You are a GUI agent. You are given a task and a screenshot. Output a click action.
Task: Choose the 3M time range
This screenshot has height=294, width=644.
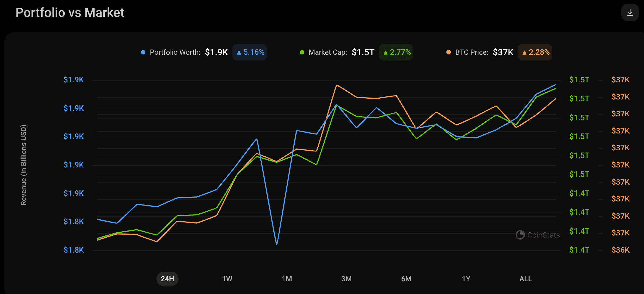click(347, 279)
